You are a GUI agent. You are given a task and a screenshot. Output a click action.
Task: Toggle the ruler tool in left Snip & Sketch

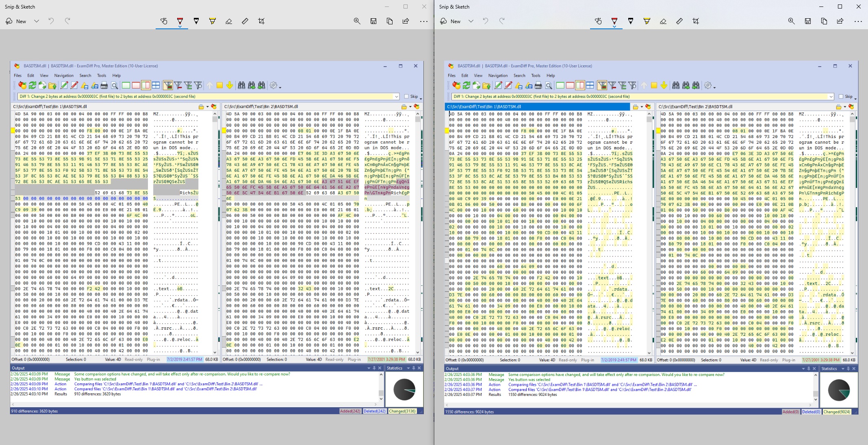click(245, 21)
